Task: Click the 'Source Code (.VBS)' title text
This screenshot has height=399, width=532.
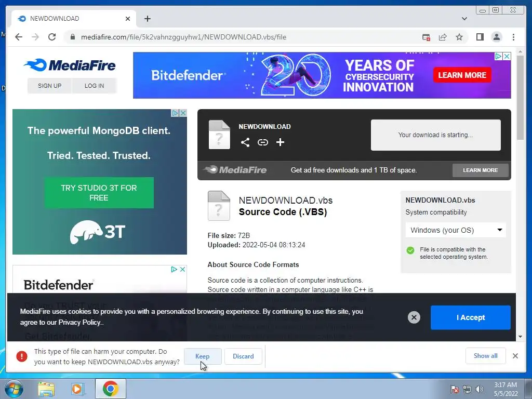Action: (x=283, y=212)
